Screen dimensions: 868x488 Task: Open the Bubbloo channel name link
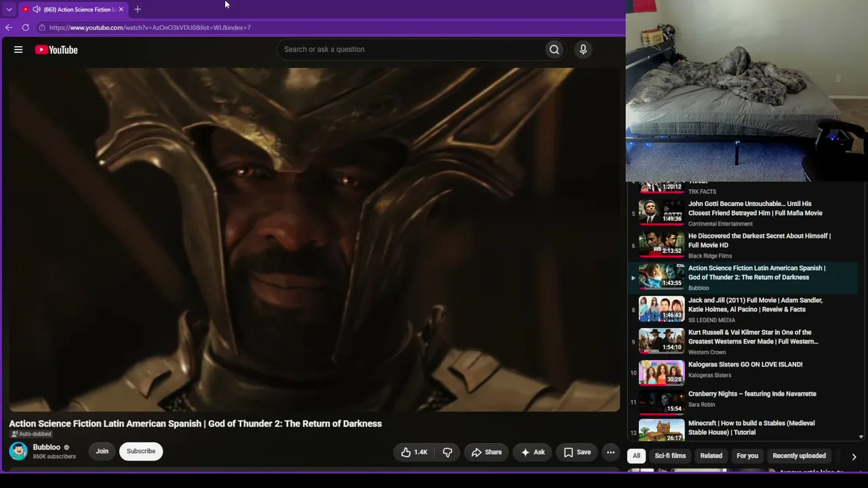[47, 447]
